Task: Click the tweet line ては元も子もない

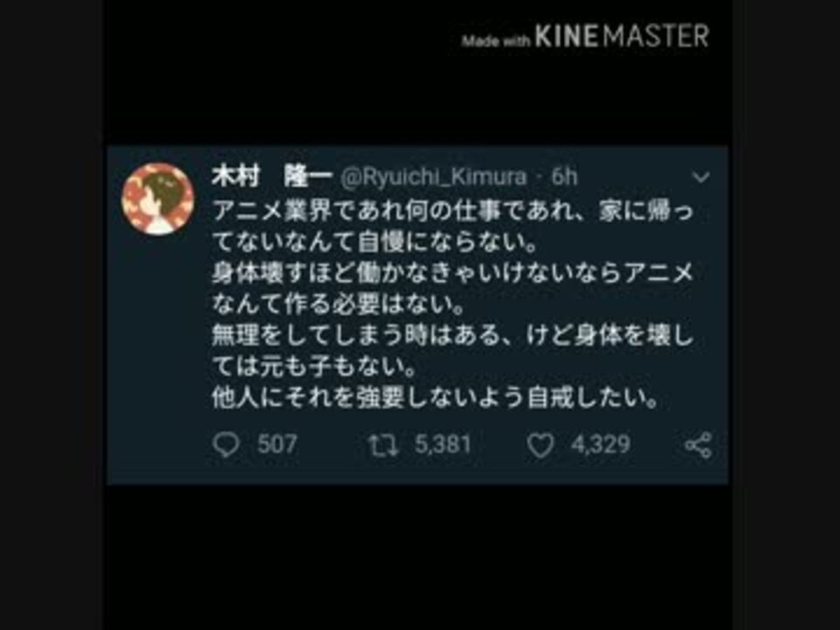Action: coord(314,367)
